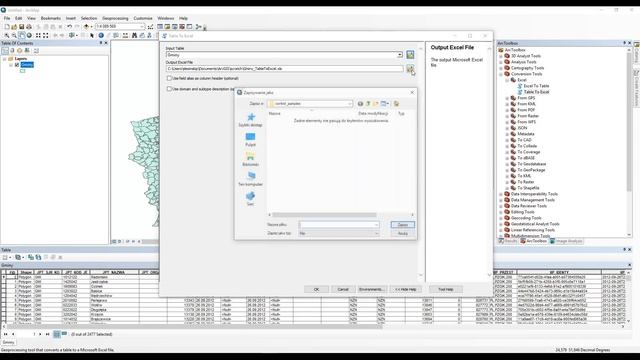The width and height of the screenshot is (640, 360).
Task: Click the Add Data icon
Action: (86, 27)
